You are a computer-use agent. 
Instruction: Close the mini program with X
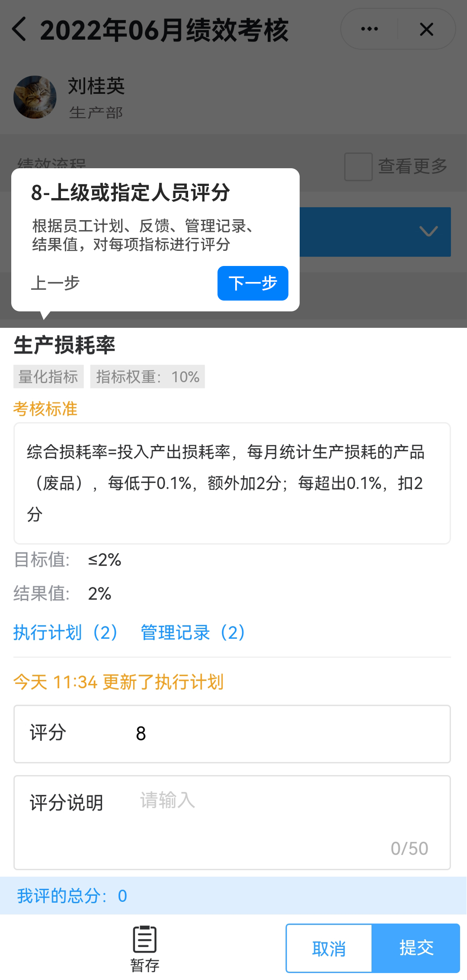click(x=426, y=29)
